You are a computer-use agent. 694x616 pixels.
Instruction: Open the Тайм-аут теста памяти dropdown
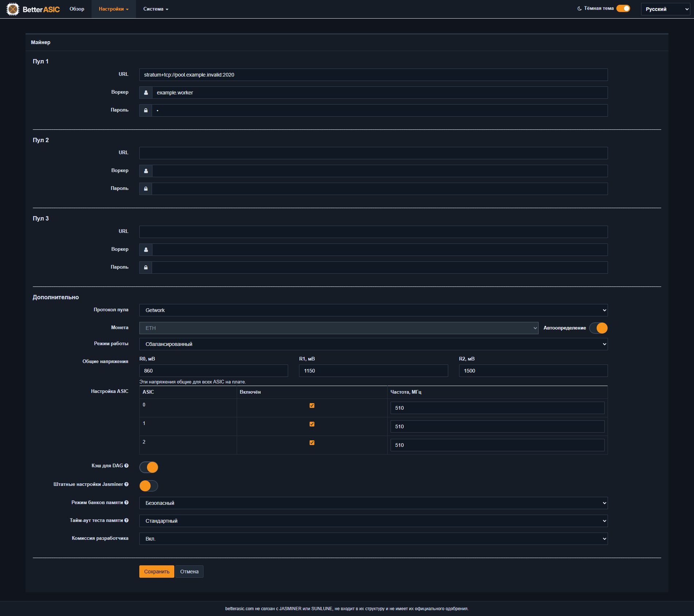pos(373,521)
